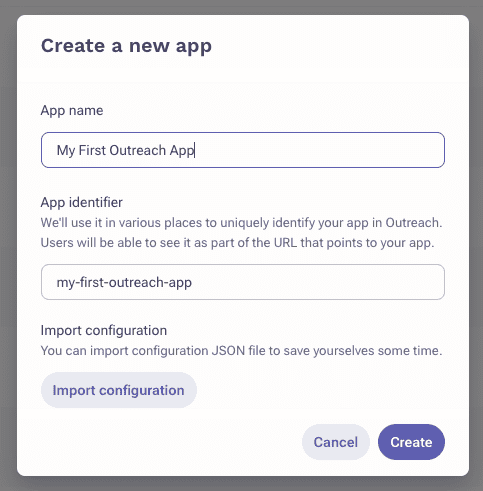The width and height of the screenshot is (483, 491).
Task: Place cursor on word "First" in App name
Action: pyautogui.click(x=92, y=150)
